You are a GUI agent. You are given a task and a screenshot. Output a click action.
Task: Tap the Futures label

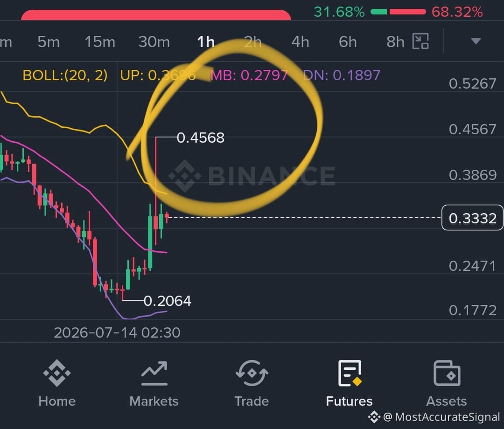coord(349,401)
